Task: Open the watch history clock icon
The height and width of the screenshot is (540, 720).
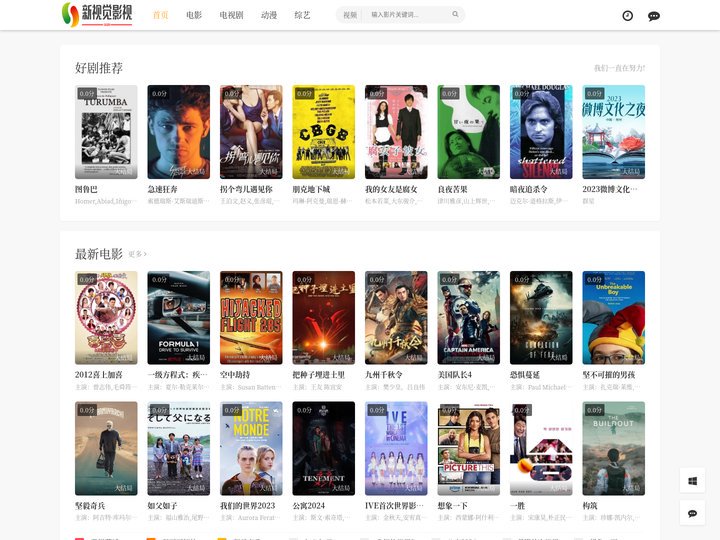Action: pos(627,16)
